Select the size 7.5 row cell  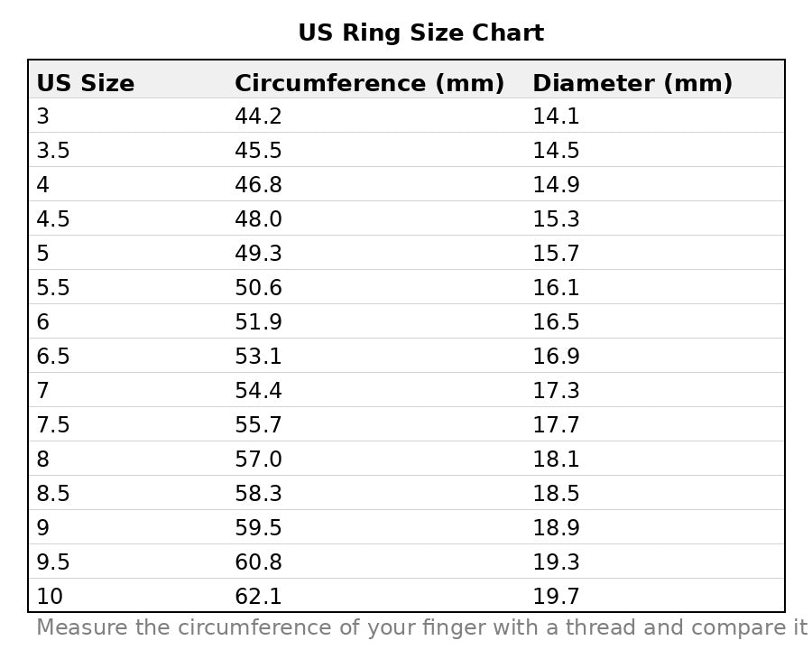(53, 424)
